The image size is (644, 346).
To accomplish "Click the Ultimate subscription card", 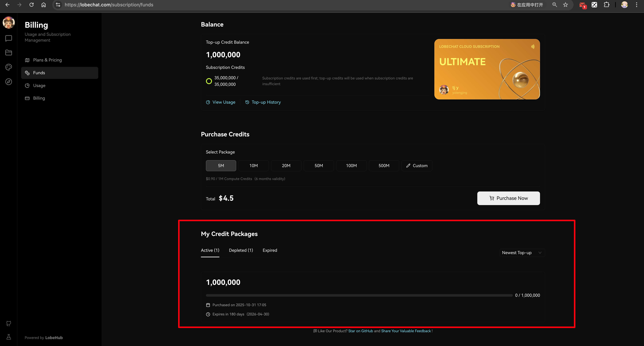I will click(x=487, y=69).
